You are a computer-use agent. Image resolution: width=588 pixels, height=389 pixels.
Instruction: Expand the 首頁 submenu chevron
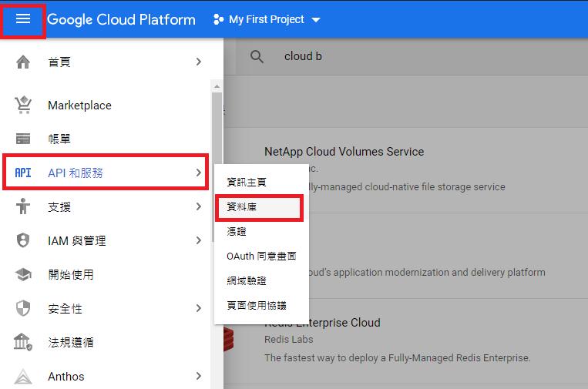tap(199, 62)
